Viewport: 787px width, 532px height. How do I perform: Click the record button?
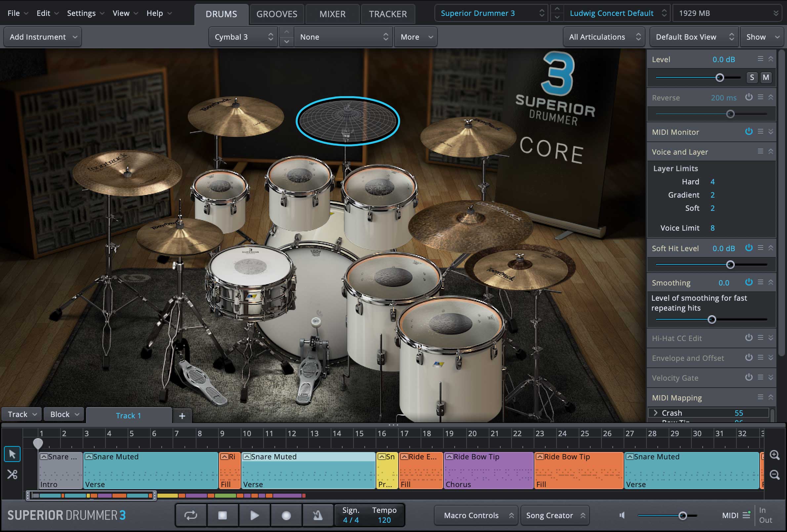(286, 515)
